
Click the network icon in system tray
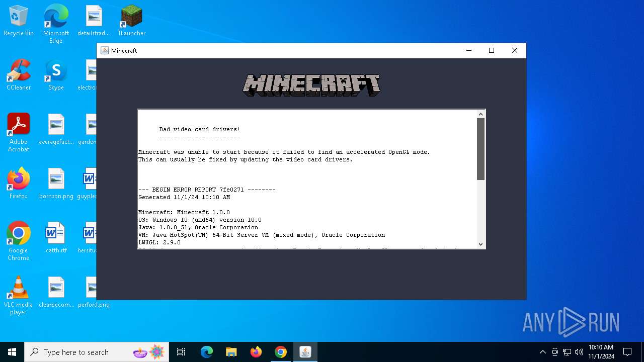(x=567, y=352)
